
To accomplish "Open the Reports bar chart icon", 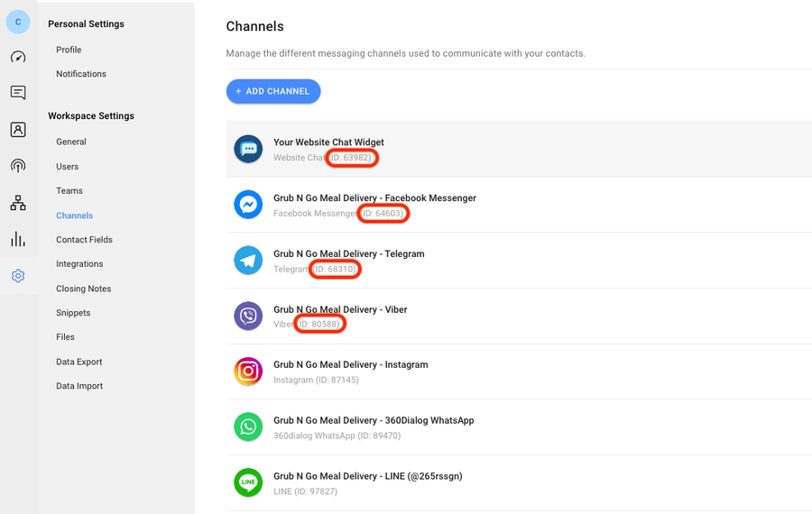I will coord(18,239).
